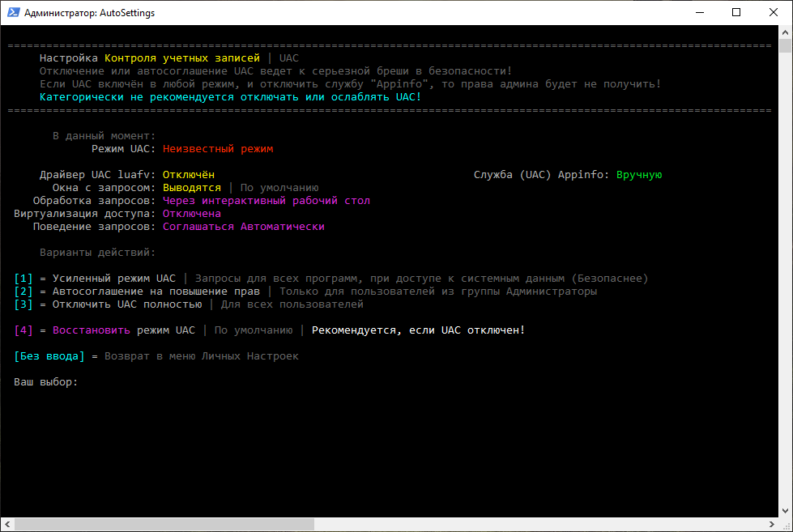
Task: Click the 'Ваш выбор:' prompt
Action: point(45,382)
